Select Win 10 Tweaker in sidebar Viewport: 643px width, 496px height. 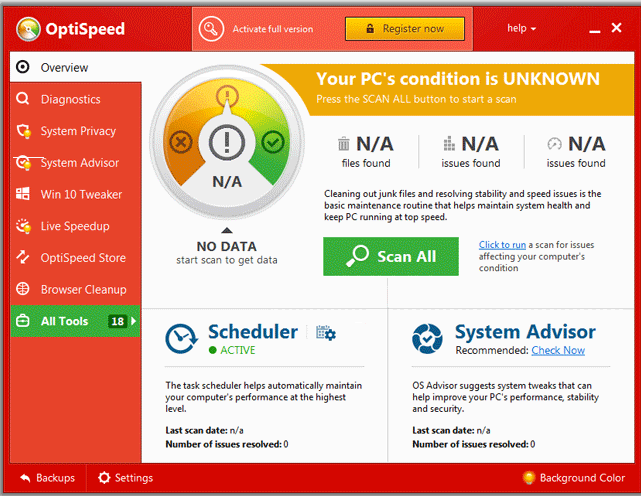(81, 195)
